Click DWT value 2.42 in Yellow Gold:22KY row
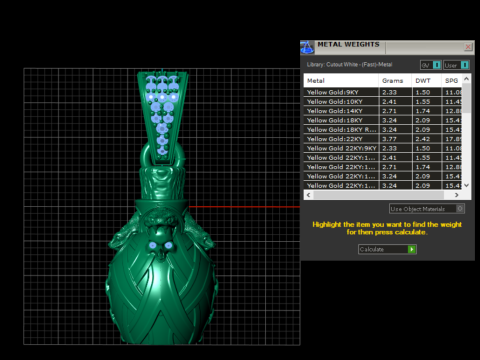Image resolution: width=480 pixels, height=360 pixels. click(x=423, y=139)
